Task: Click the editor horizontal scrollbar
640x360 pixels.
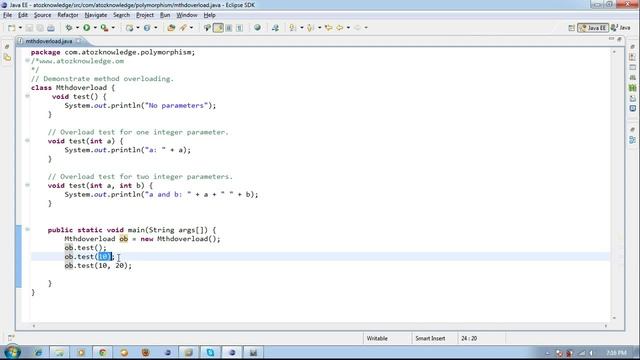Action: [x=320, y=326]
